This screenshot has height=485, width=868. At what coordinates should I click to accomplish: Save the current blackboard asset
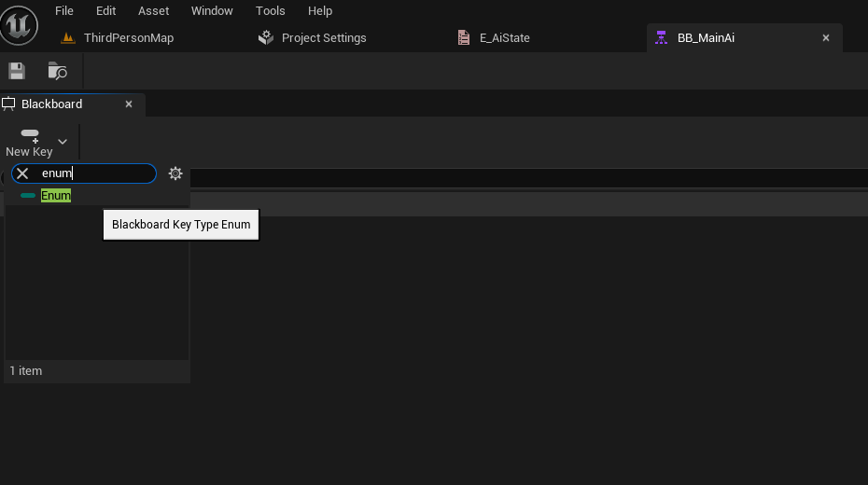pyautogui.click(x=17, y=71)
